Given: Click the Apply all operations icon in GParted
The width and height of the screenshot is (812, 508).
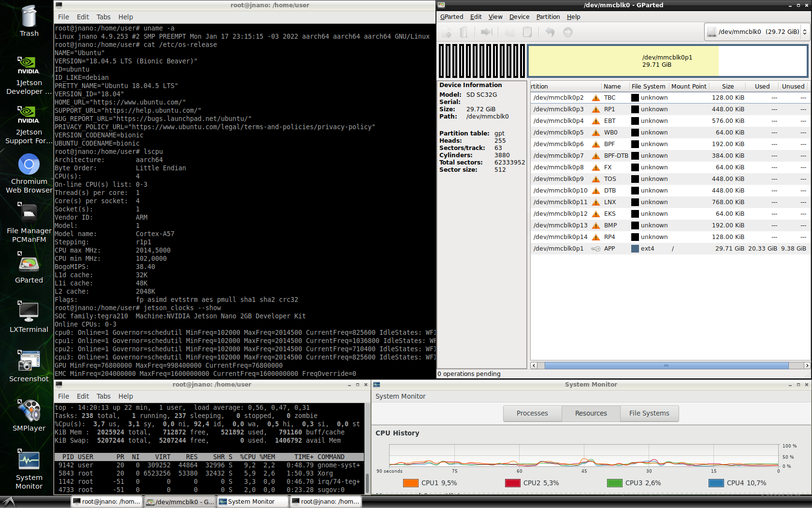Looking at the screenshot, I should click(x=568, y=32).
